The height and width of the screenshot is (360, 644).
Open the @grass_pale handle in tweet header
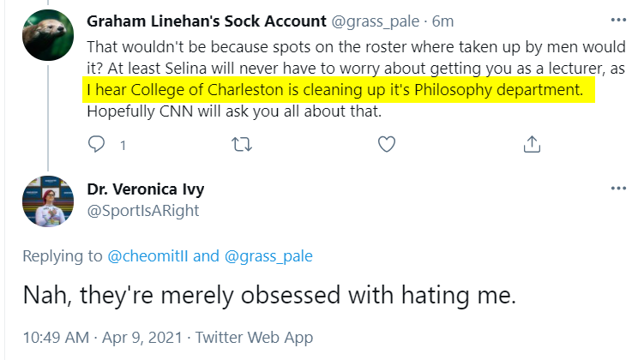tap(376, 21)
